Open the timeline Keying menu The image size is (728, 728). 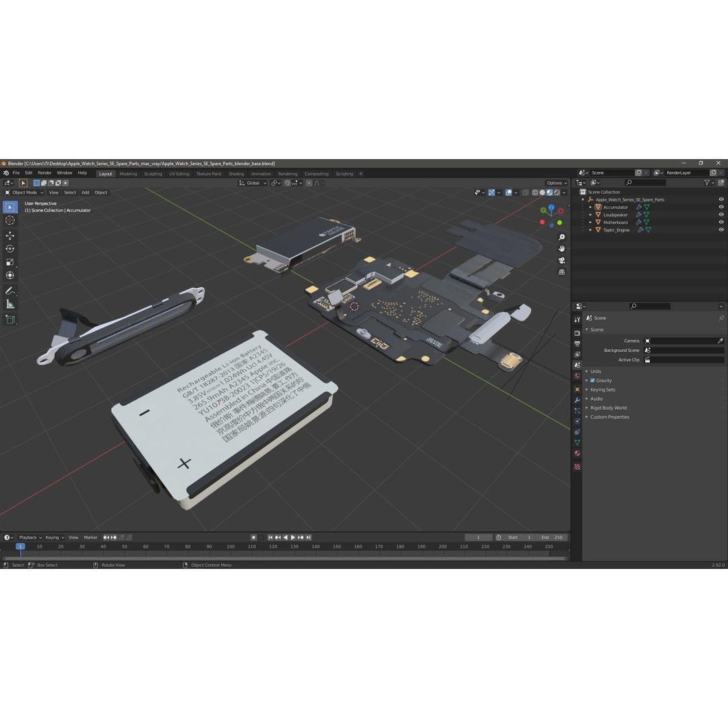(55, 537)
